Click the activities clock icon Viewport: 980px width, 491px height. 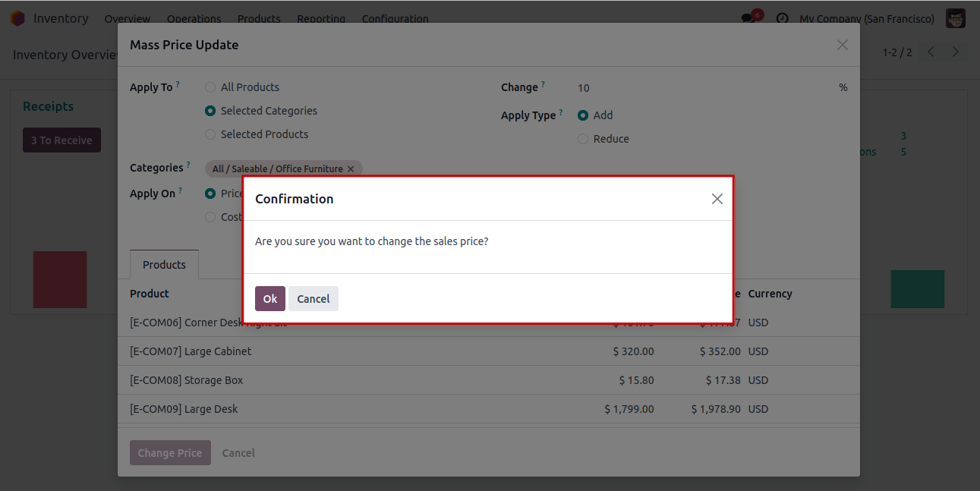(x=782, y=18)
